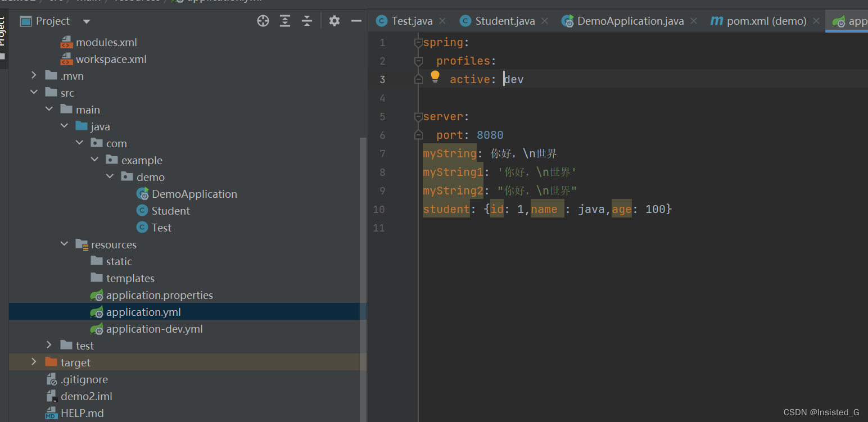The height and width of the screenshot is (422, 868).
Task: Collapse the src folder
Action: click(34, 93)
